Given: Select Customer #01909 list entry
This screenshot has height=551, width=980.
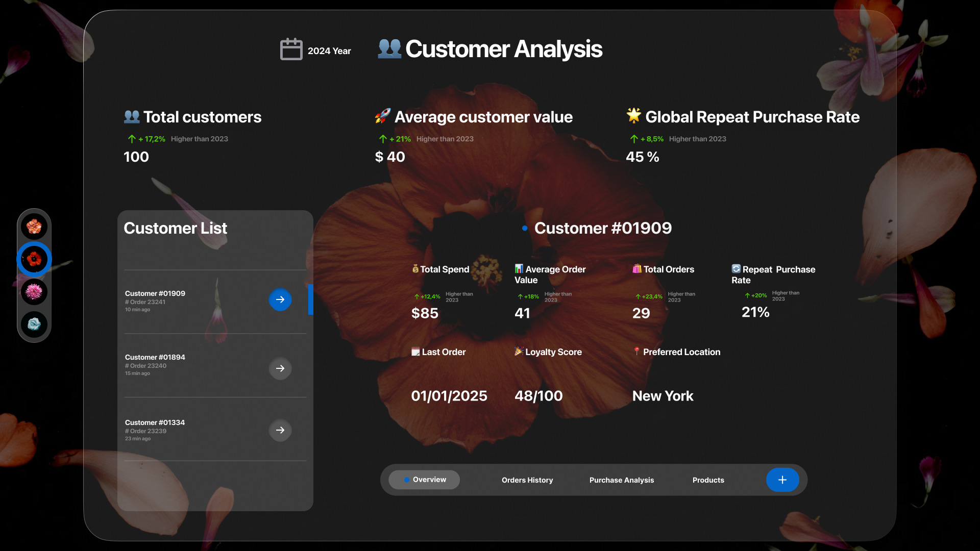Looking at the screenshot, I should point(155,294).
